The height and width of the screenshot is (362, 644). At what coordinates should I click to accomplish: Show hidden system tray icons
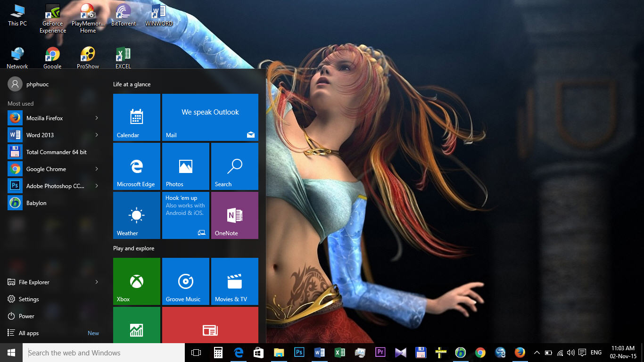click(537, 353)
